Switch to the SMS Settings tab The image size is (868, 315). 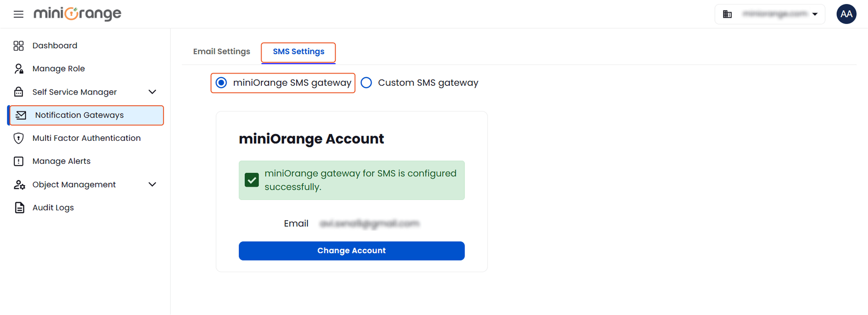(298, 51)
